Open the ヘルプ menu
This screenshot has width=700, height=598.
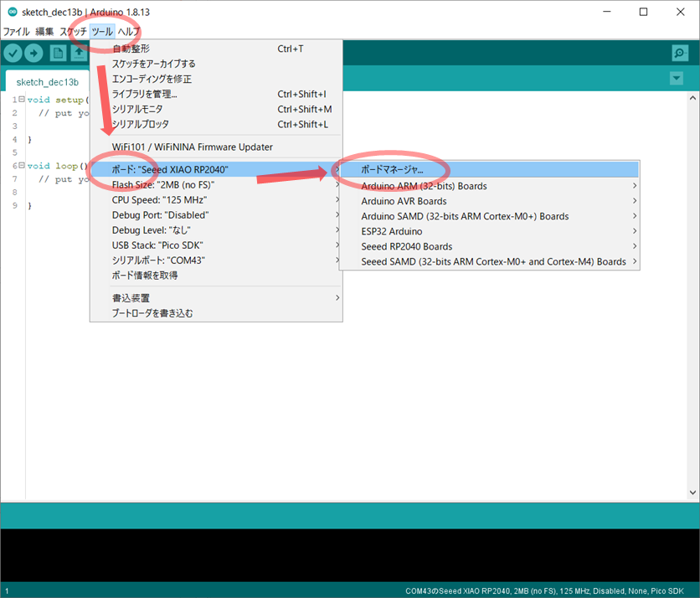(x=129, y=32)
